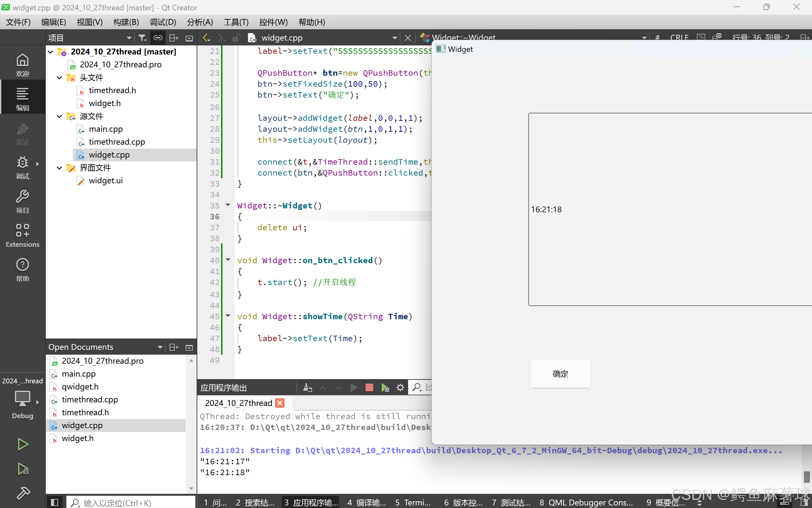Open the Welcome mode in the sidebar
This screenshot has height=508, width=812.
[23, 65]
